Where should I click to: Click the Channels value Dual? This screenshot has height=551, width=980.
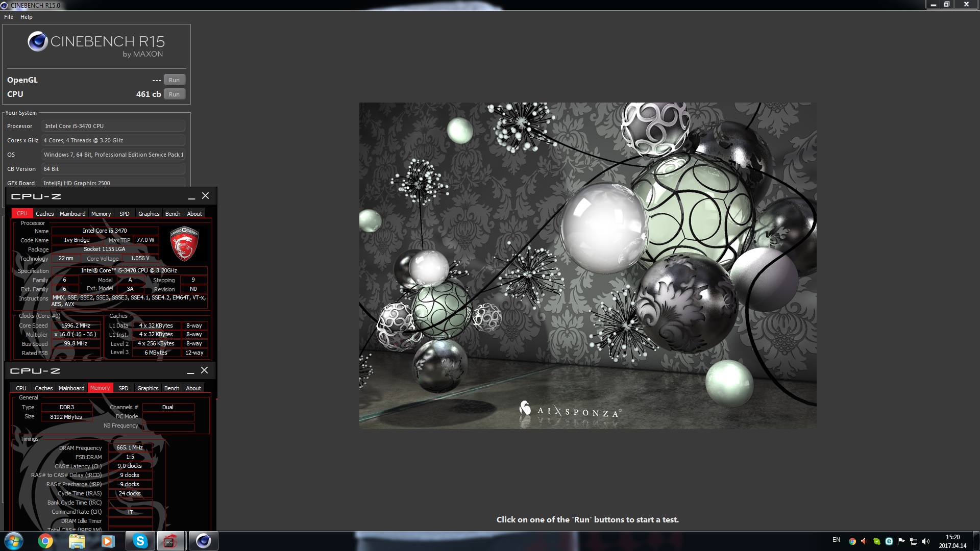click(168, 407)
